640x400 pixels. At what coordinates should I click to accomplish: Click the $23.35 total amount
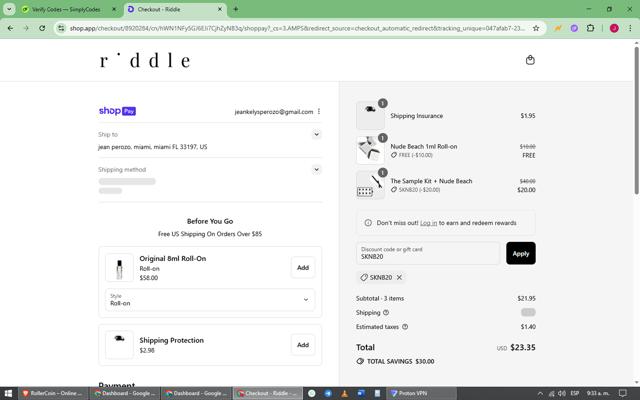[523, 347]
